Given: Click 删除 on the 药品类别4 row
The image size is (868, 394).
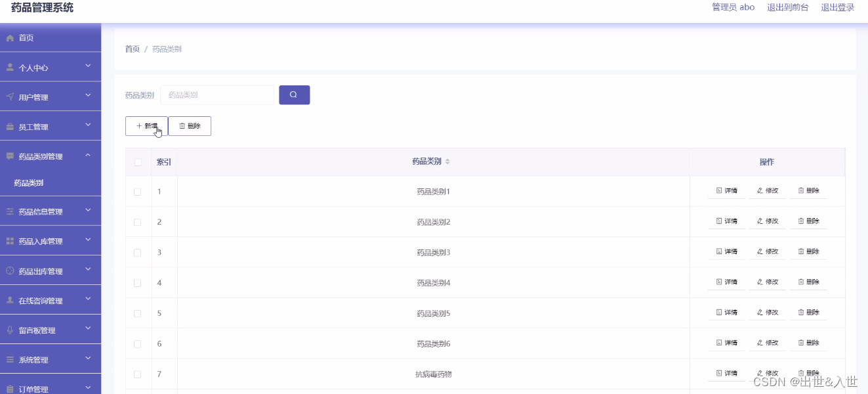Looking at the screenshot, I should (x=808, y=282).
